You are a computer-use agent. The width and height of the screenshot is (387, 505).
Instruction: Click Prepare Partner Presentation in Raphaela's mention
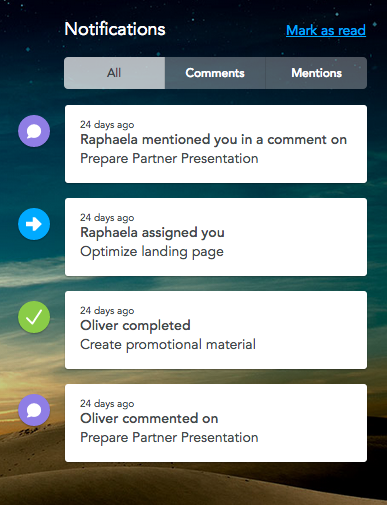click(x=169, y=158)
